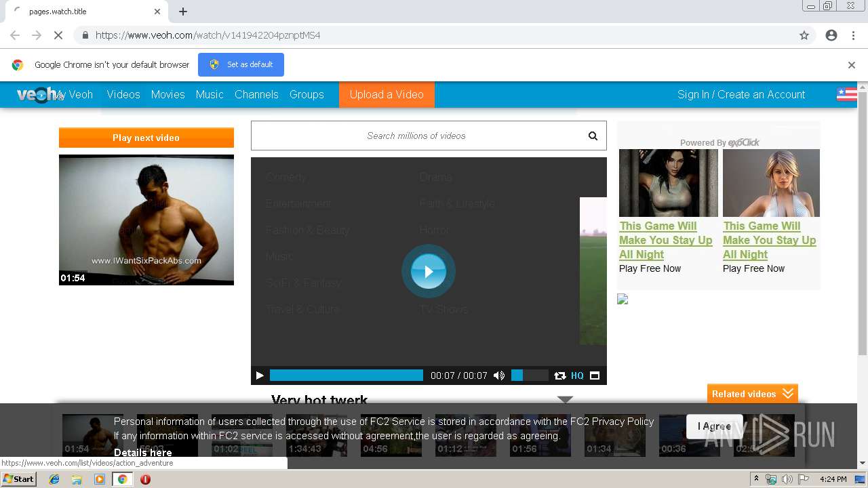Screen dimensions: 868x488
Task: Click the Chrome taskbar icon
Action: tap(123, 479)
